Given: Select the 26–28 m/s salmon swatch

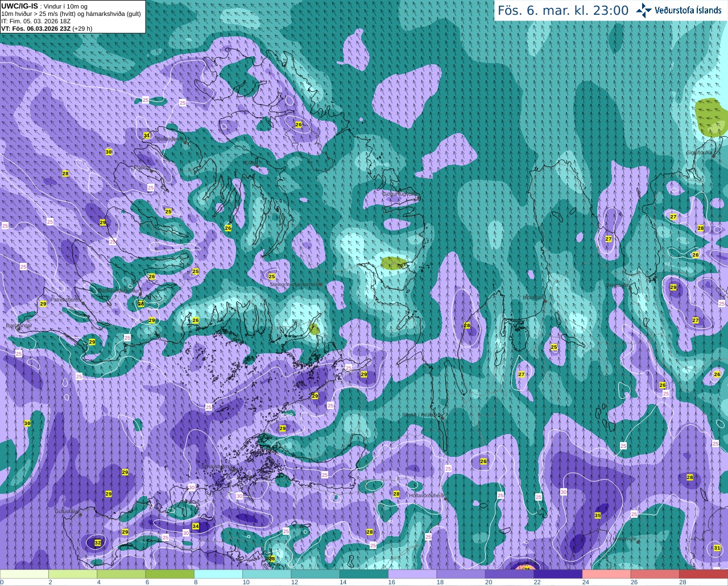Looking at the screenshot, I should tap(655, 574).
